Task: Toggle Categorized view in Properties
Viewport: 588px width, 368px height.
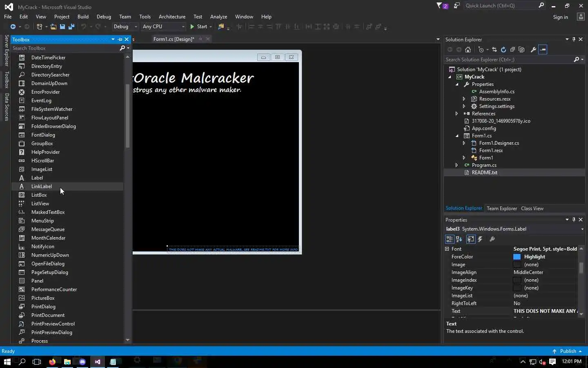Action: point(450,239)
